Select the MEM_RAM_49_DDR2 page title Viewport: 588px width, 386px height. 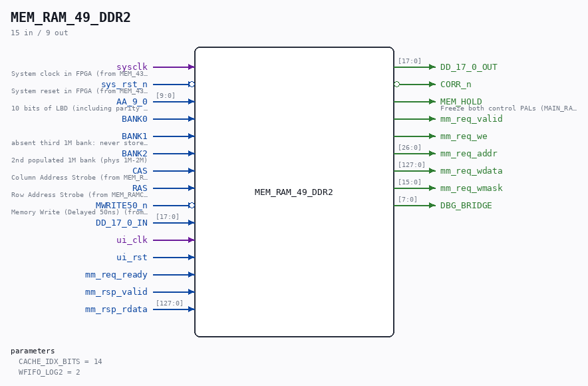(x=71, y=17)
